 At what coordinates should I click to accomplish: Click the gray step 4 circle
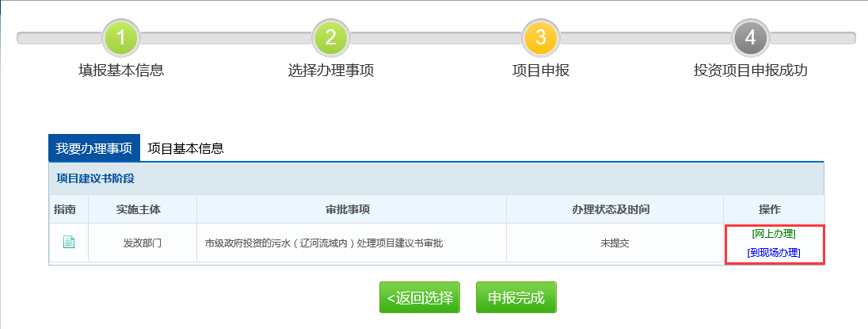(x=750, y=38)
